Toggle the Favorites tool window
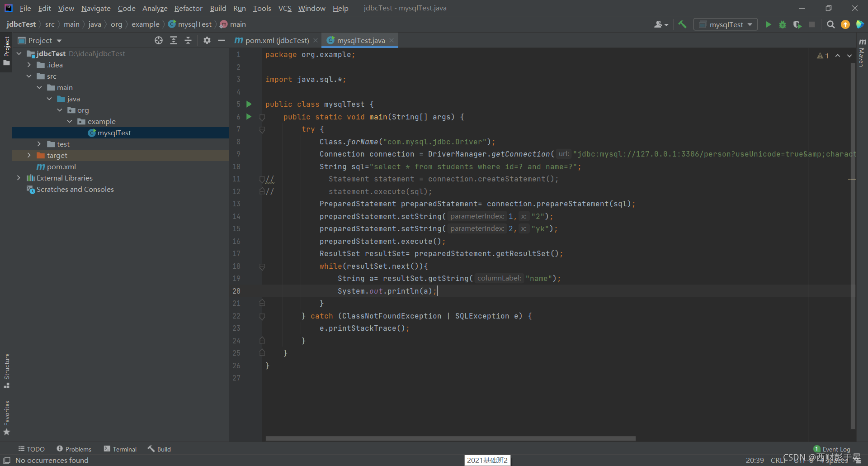 [x=7, y=418]
